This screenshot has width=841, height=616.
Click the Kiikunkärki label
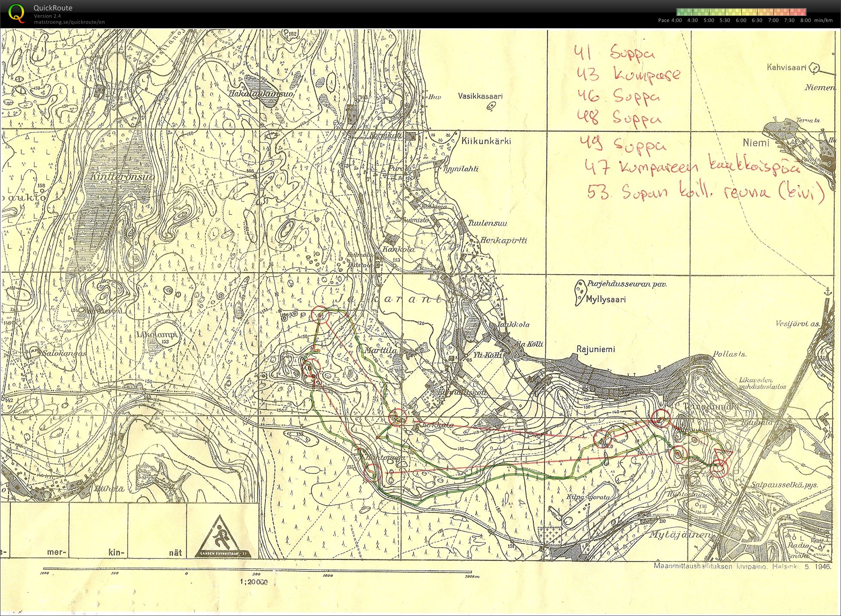pyautogui.click(x=486, y=141)
